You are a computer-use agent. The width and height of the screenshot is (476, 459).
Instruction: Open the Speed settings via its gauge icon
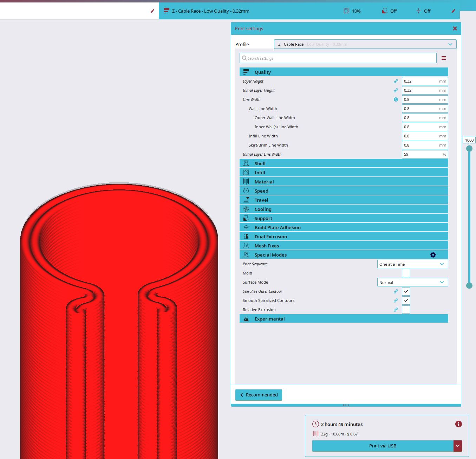coord(246,190)
